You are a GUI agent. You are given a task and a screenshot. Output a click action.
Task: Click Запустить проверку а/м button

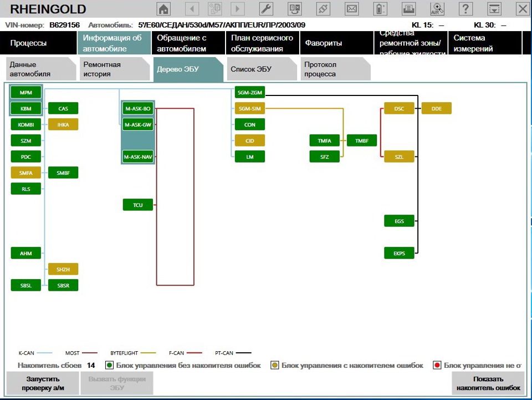point(43,383)
